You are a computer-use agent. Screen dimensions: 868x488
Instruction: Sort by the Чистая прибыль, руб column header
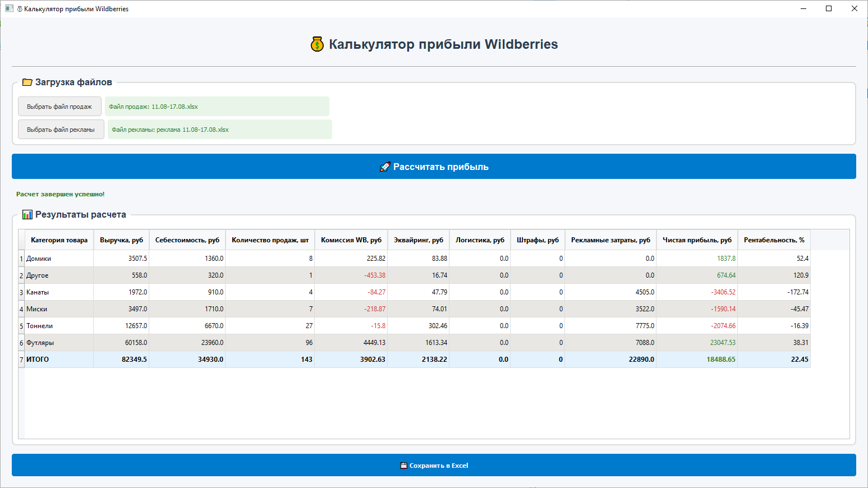click(697, 240)
